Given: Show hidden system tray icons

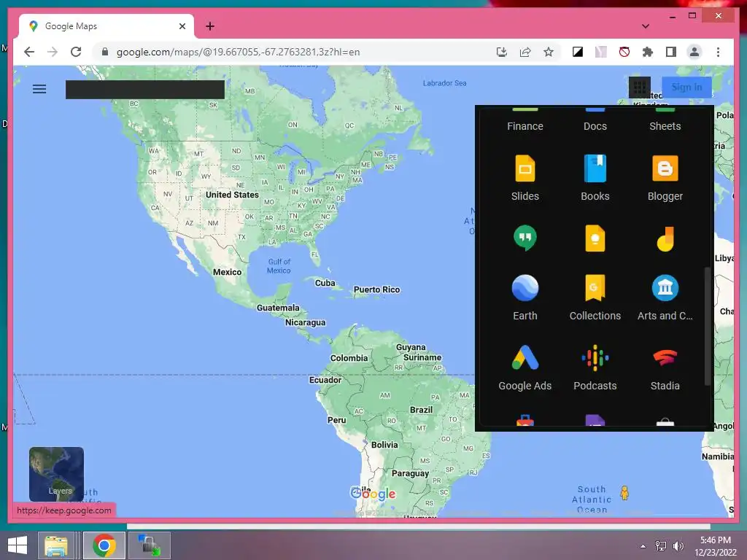Looking at the screenshot, I should tap(643, 546).
